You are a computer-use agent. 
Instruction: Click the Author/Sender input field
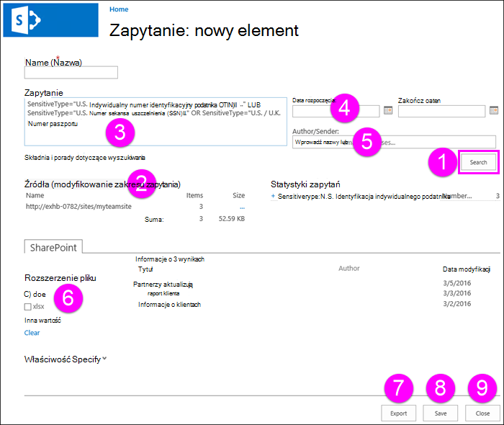pyautogui.click(x=394, y=142)
